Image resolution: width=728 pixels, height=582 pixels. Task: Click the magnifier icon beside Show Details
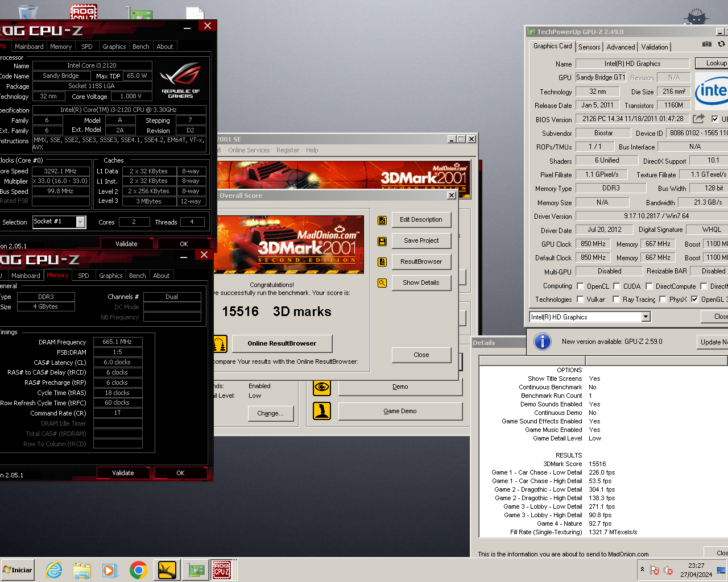coord(382,282)
